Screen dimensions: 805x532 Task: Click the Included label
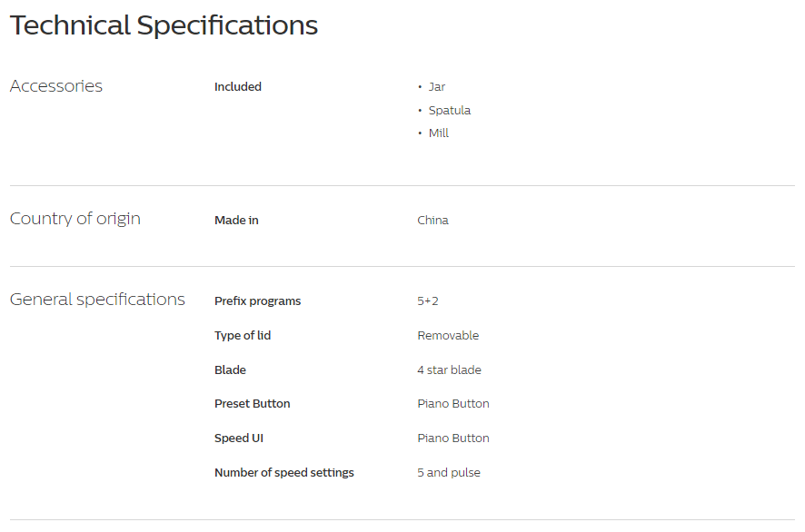coord(238,87)
